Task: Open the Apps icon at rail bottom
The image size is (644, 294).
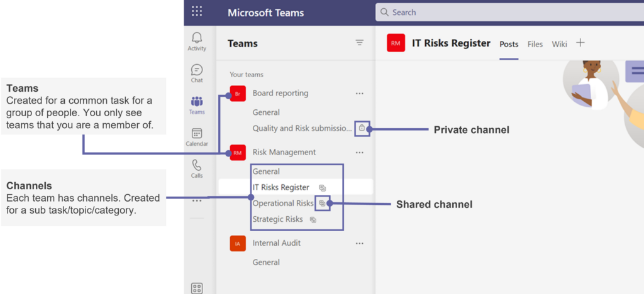Action: 197,288
